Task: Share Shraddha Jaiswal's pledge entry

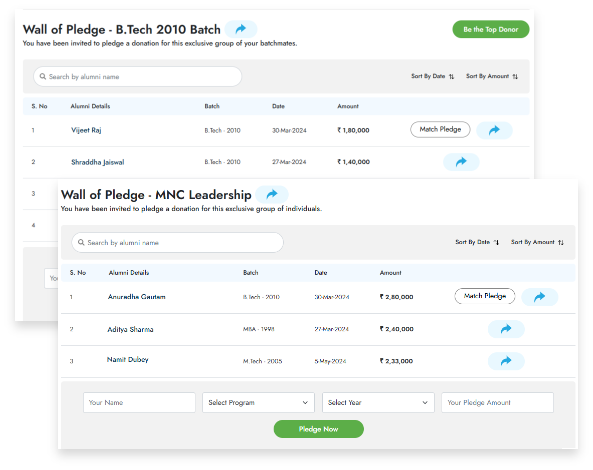Action: point(461,162)
